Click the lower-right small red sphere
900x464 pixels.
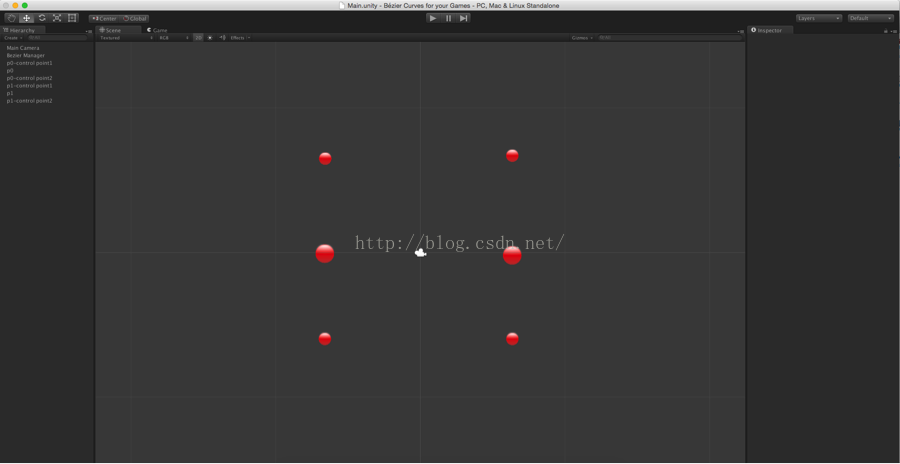pos(512,339)
